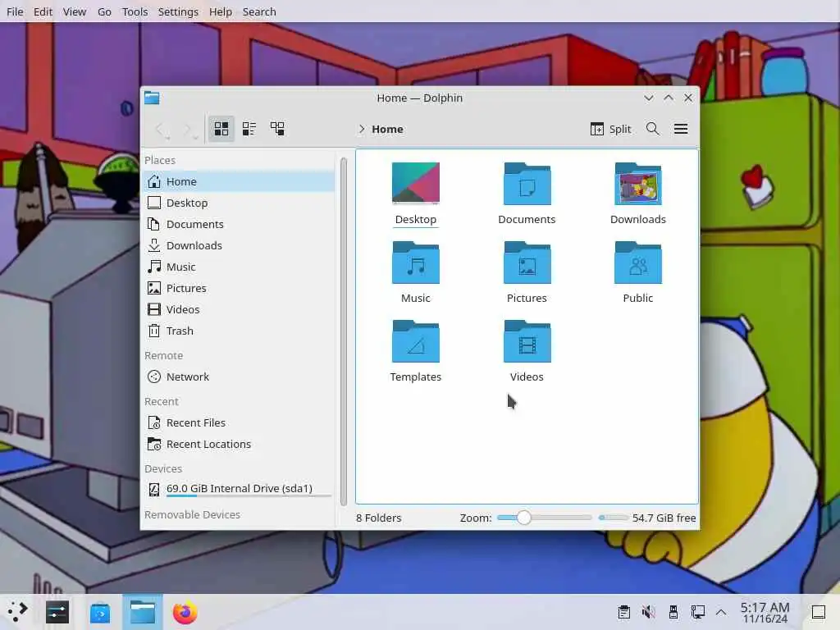Click the Dolphin window title bar icon
Screen dimensions: 840x630
click(152, 98)
